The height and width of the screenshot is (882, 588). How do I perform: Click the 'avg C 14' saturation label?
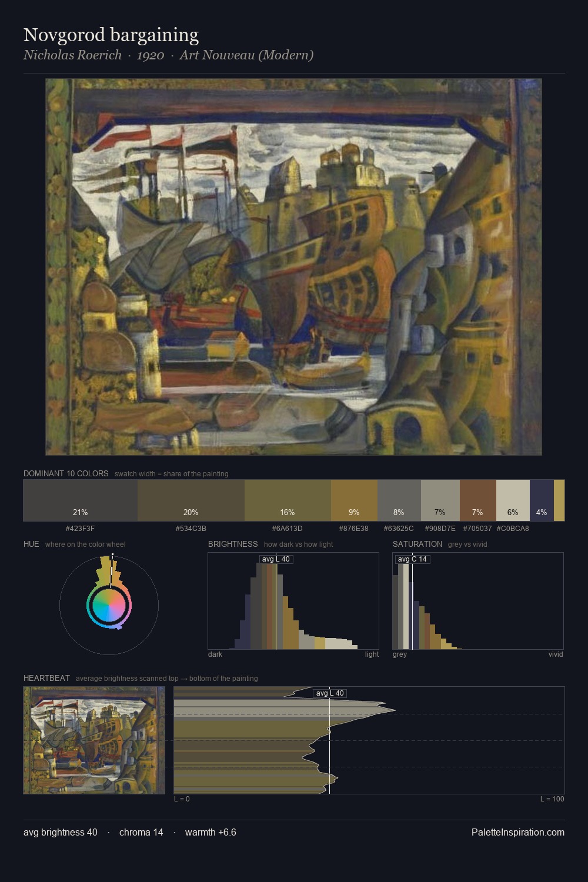coord(412,559)
